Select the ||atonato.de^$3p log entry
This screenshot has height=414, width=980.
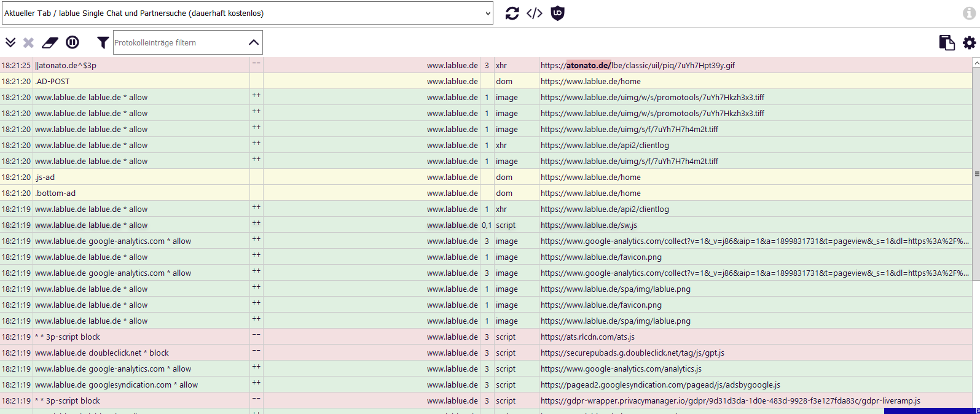coord(66,66)
